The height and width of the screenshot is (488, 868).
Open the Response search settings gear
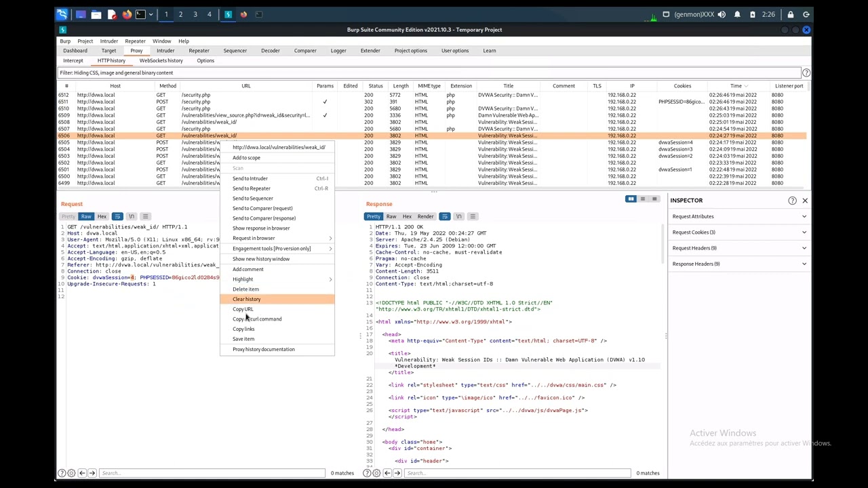376,473
